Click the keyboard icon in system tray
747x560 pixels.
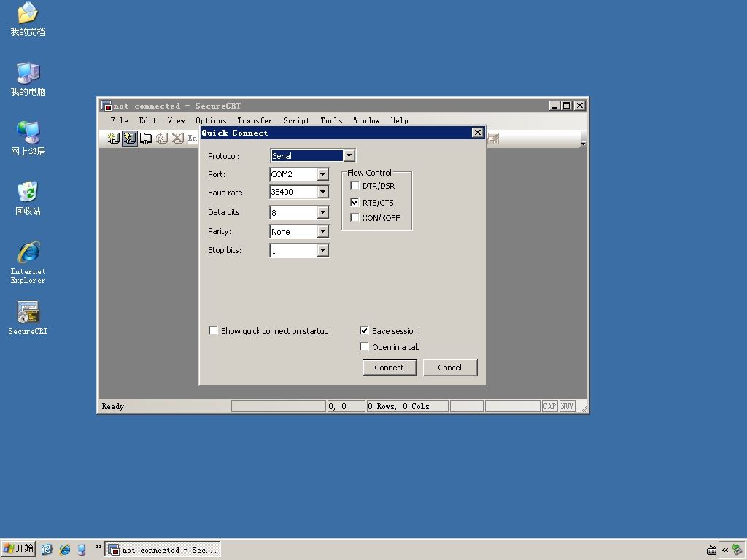click(x=711, y=550)
